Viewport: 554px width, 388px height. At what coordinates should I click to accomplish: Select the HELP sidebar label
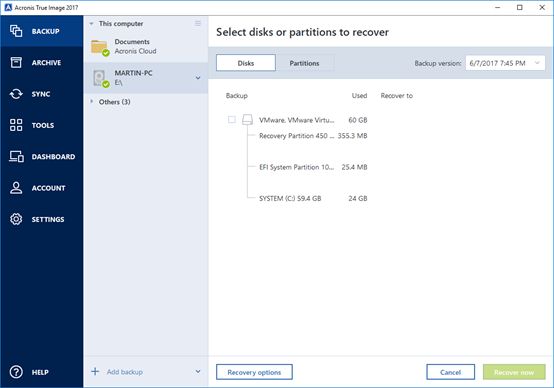[x=40, y=372]
